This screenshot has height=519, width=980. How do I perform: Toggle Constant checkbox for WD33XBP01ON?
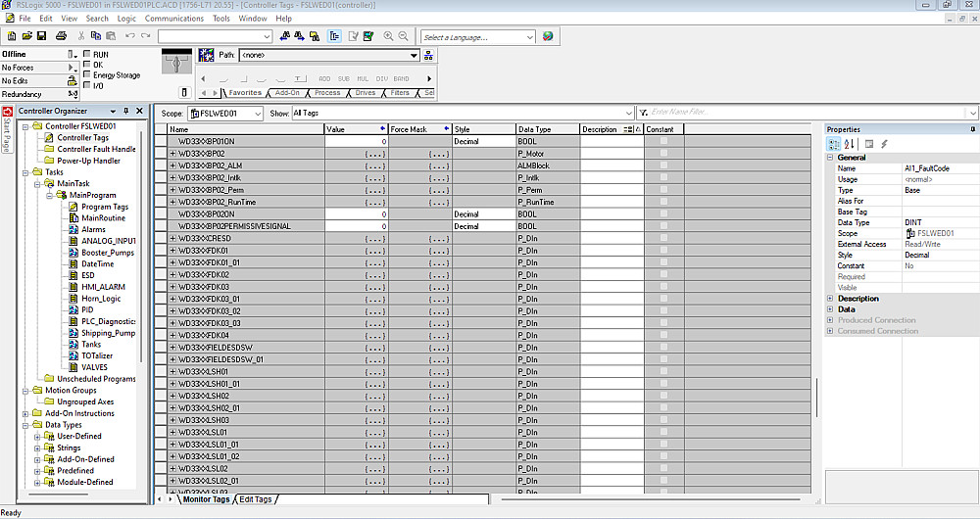click(663, 141)
